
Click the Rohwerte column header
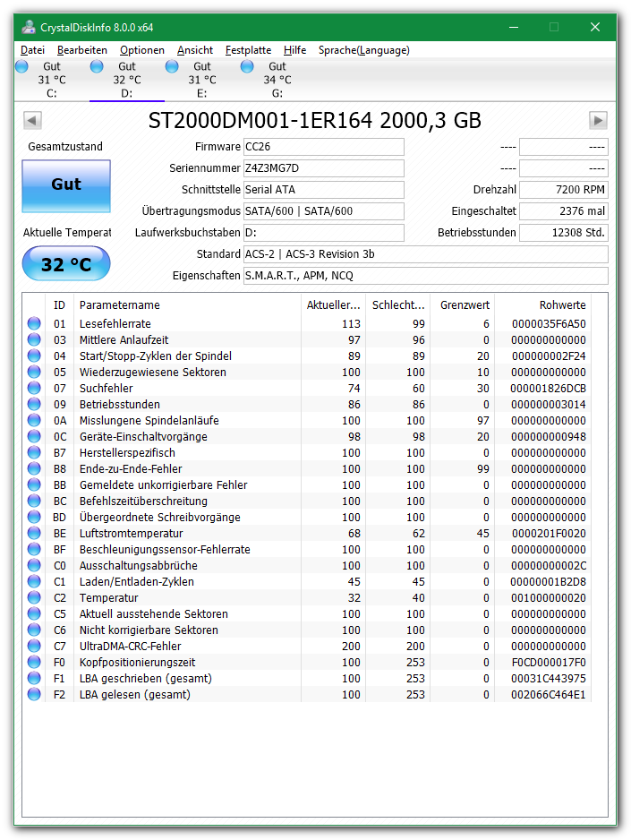pos(542,304)
